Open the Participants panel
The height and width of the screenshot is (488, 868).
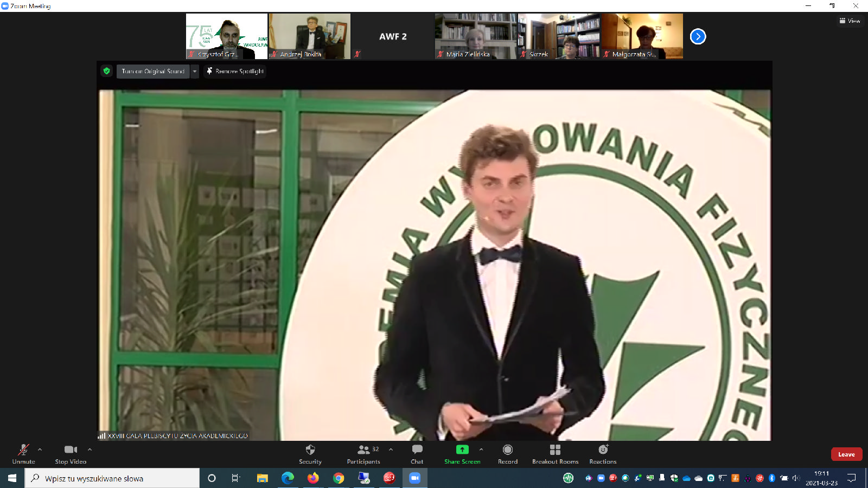pyautogui.click(x=363, y=454)
